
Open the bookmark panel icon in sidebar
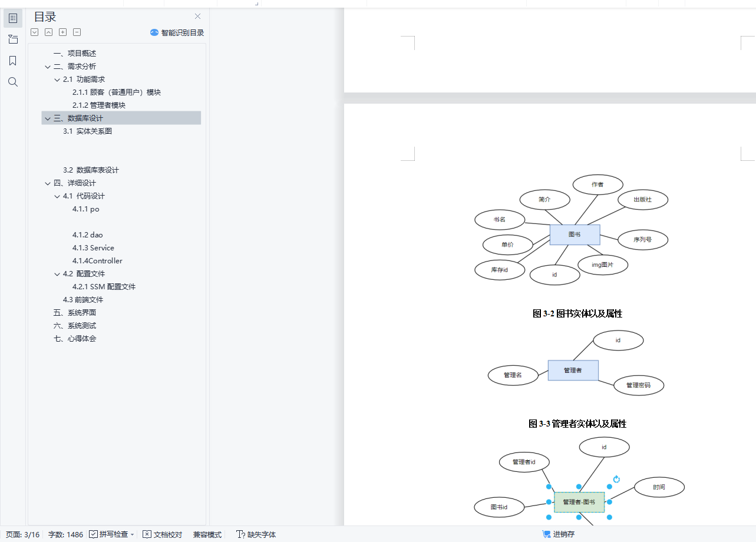13,61
